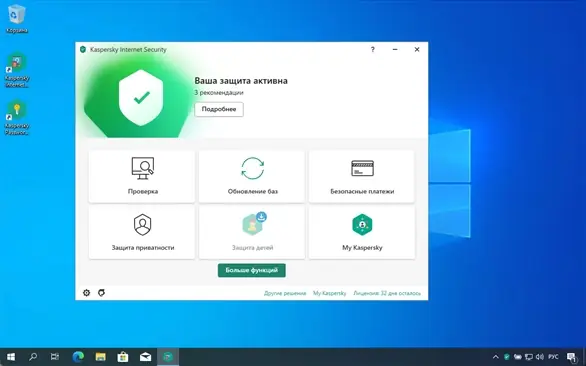The height and width of the screenshot is (366, 586).
Task: Open the Windows Start menu
Action: [11, 357]
